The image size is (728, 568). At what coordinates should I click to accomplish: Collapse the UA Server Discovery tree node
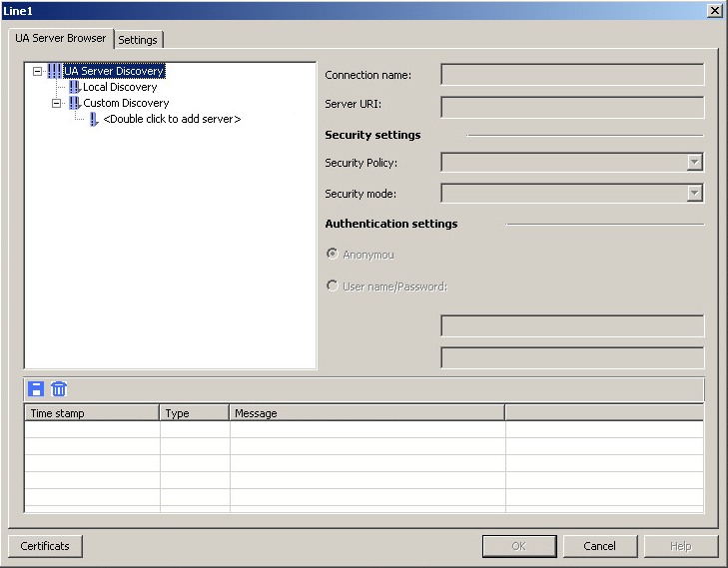click(38, 71)
